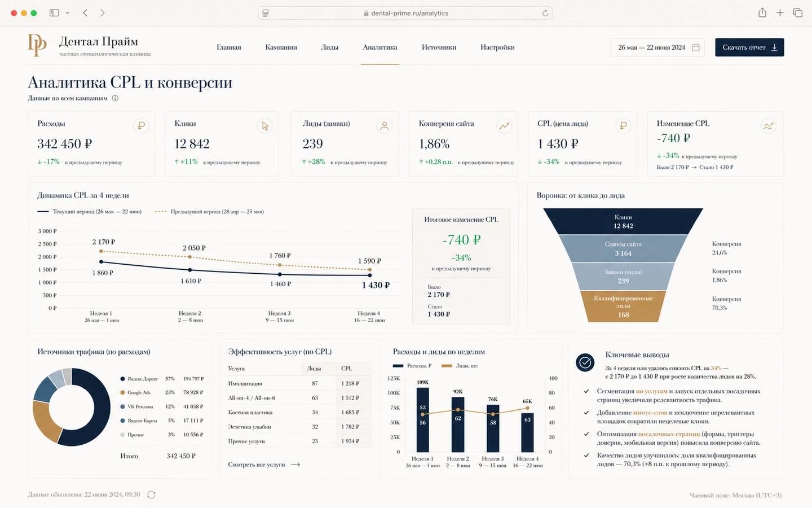Click the trend arrow icon in Конверсия сайта card
Image resolution: width=812 pixels, height=508 pixels.
[x=504, y=126]
